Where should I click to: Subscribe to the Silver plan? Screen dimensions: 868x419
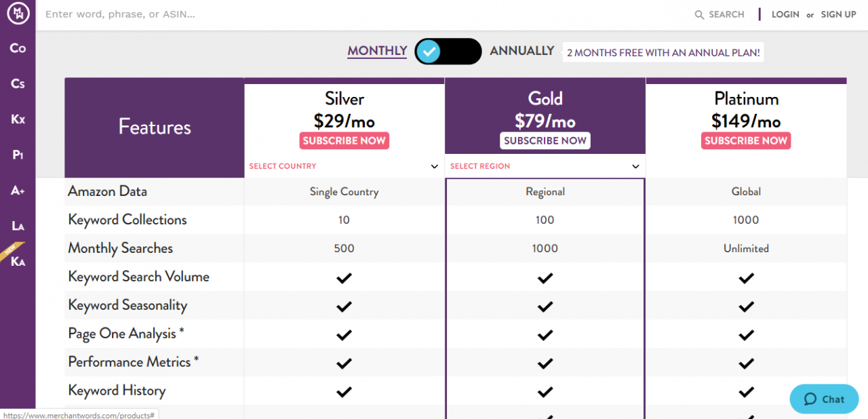[x=344, y=140]
